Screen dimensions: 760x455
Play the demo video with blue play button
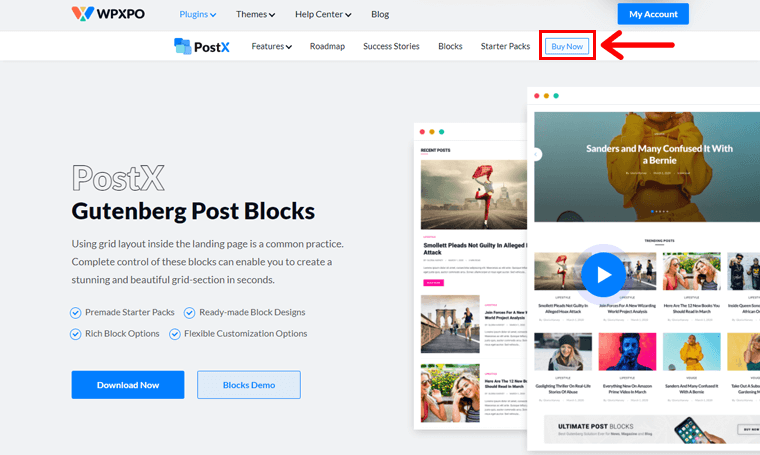tap(603, 274)
